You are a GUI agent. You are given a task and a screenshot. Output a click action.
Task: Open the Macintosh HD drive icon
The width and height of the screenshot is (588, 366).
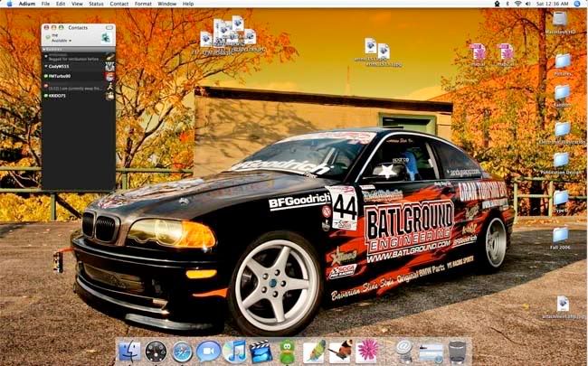point(560,20)
